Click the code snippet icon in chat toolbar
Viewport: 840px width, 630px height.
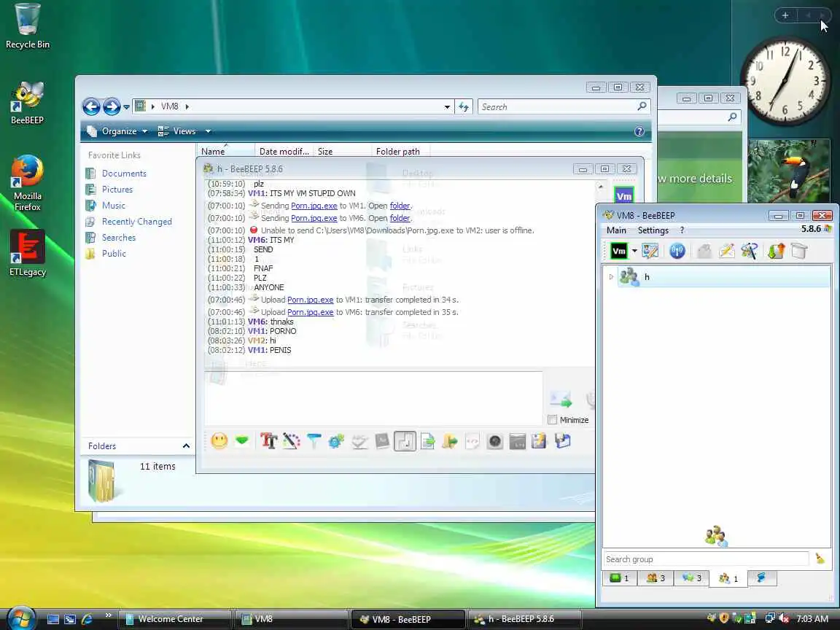472,441
